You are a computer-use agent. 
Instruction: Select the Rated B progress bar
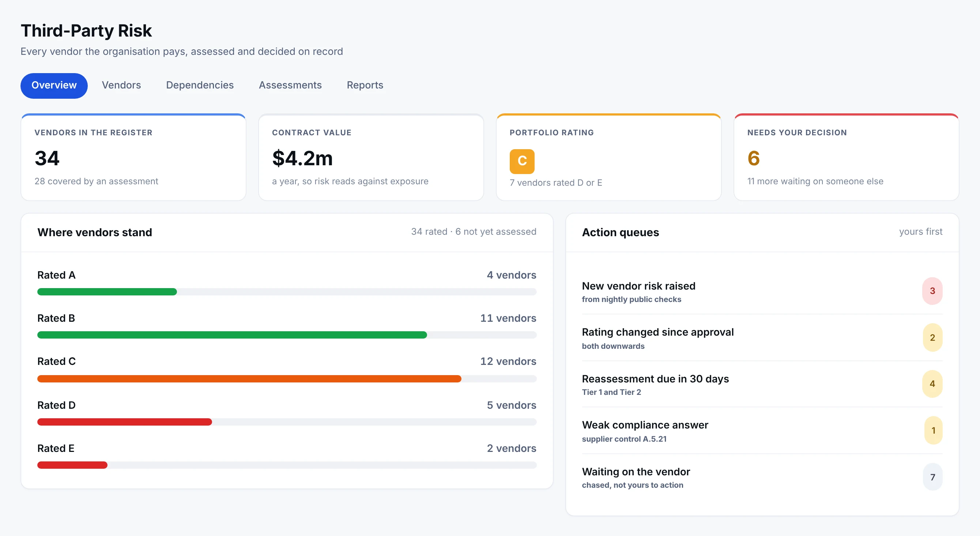pyautogui.click(x=287, y=335)
